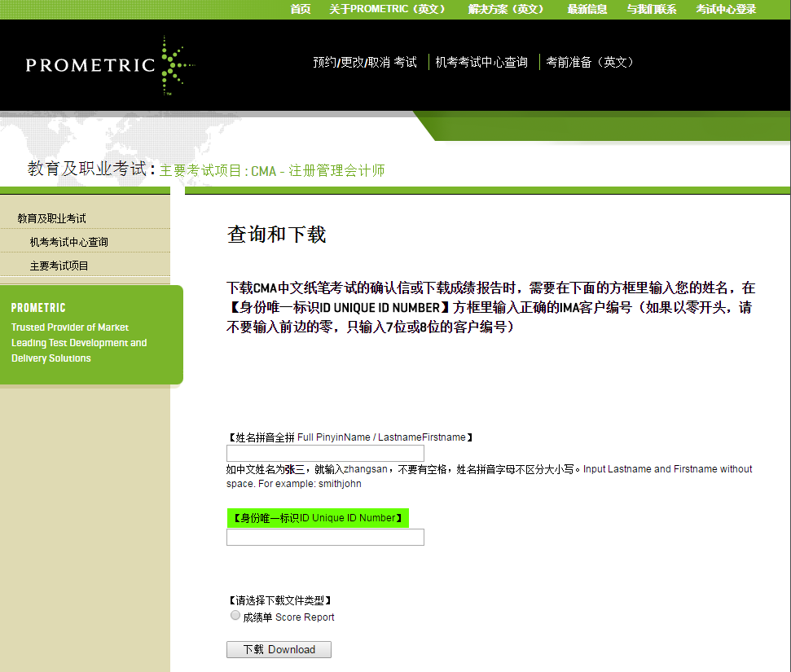Click the green PROMETRIC sidebar promo box
791x672 pixels.
[x=90, y=334]
